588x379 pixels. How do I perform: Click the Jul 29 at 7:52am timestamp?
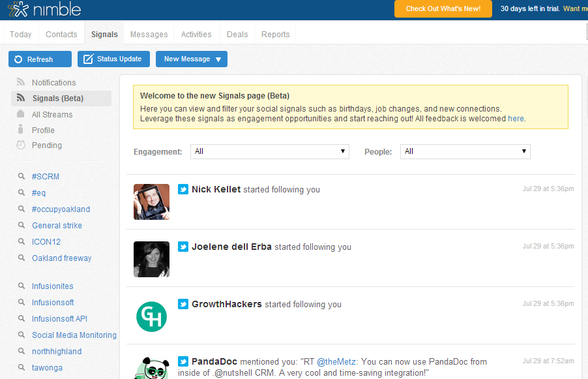coord(548,361)
